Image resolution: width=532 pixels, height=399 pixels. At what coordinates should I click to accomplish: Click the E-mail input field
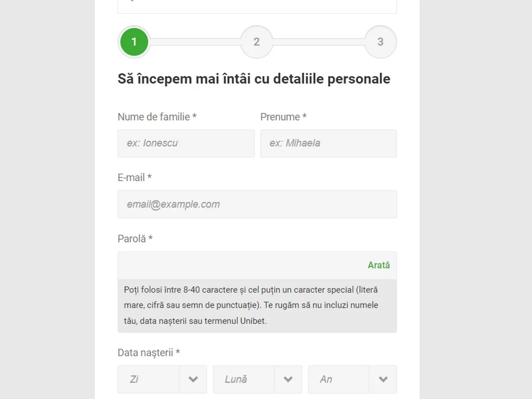(257, 204)
